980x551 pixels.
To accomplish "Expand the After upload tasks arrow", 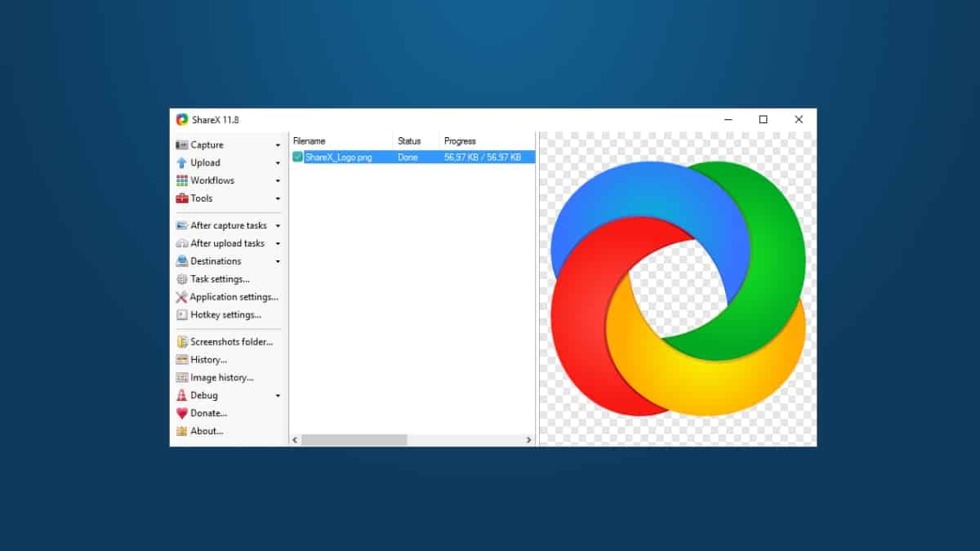I will point(278,244).
